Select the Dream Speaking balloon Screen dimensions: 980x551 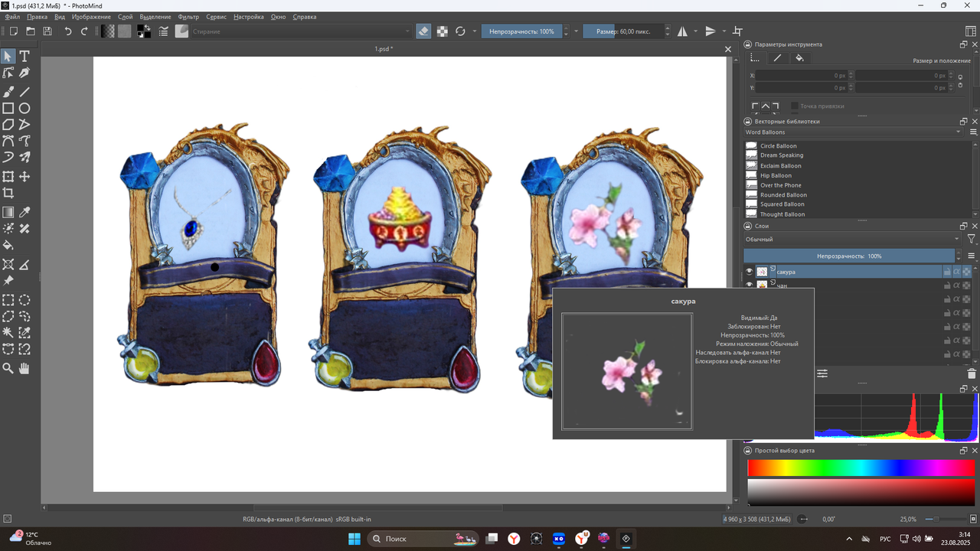point(782,155)
